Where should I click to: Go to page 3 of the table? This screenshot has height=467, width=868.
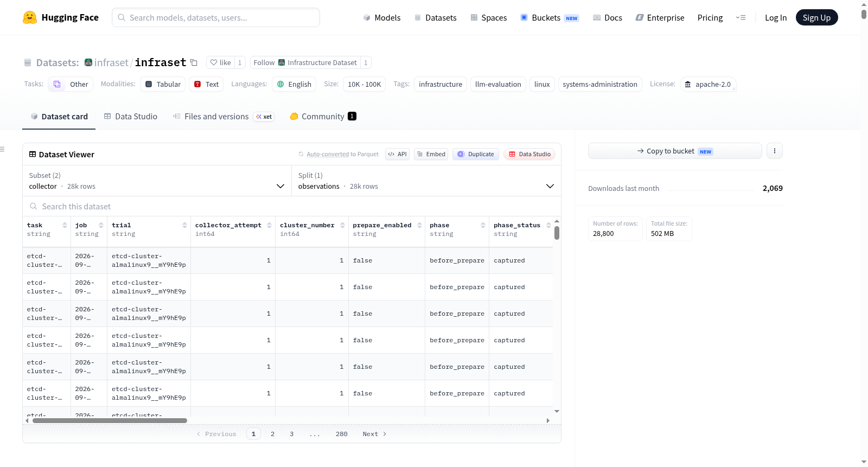292,434
